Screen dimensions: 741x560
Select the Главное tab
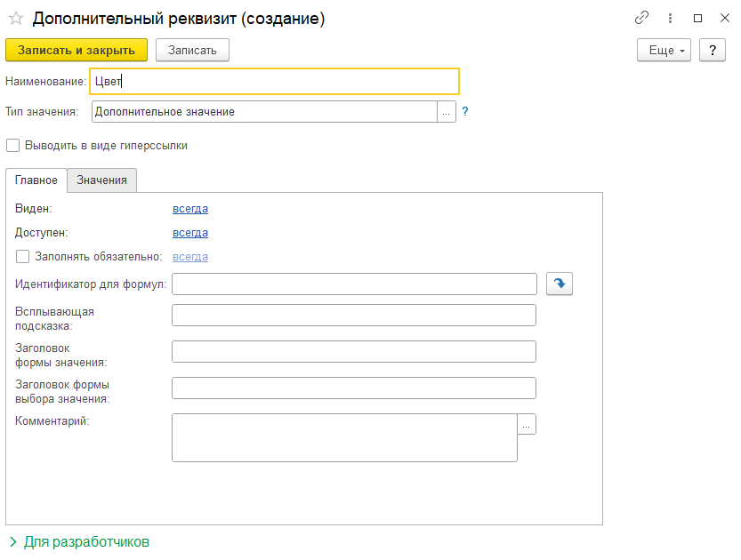36,180
